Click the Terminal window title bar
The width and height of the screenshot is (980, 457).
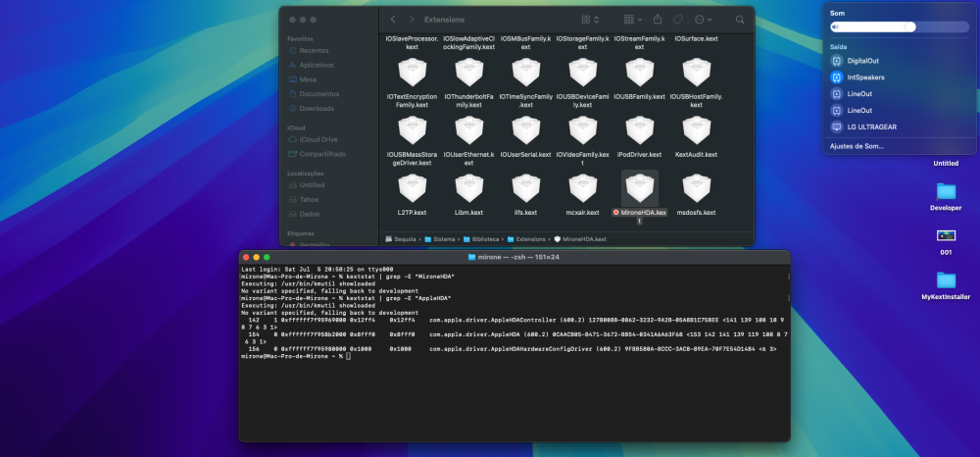514,257
